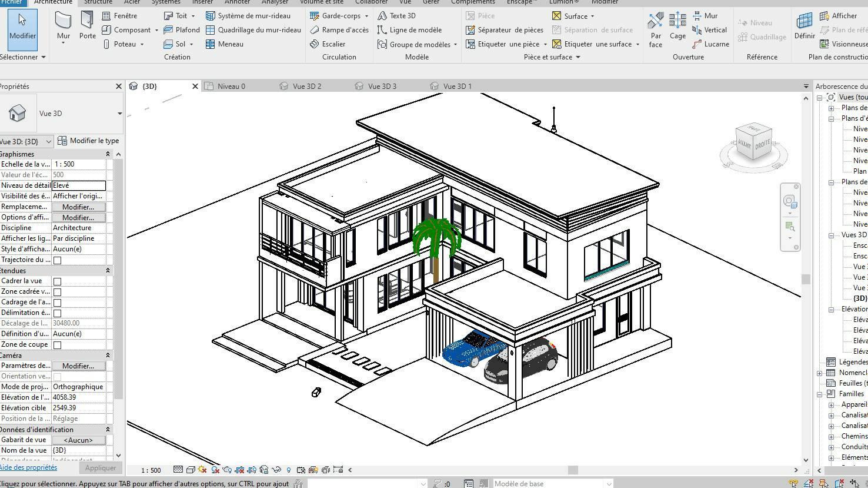Toggle drag elements on selection icon
Viewport: 868px width, 488px height.
[854, 484]
